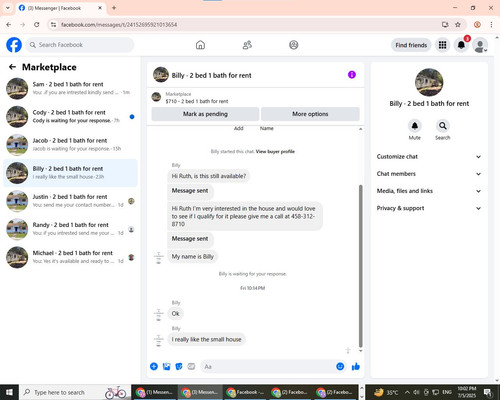
Task: Open more actions plus icon in composer
Action: tap(154, 367)
